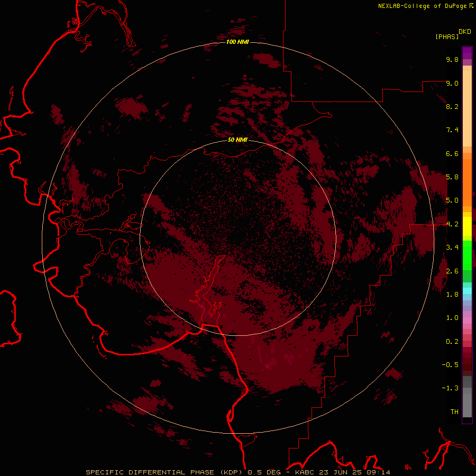Click the 3.4 scale value
Image resolution: width=476 pixels, height=476 pixels.
click(452, 248)
